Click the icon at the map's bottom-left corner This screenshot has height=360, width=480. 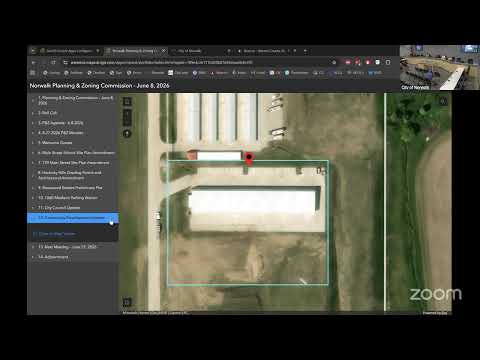(126, 302)
